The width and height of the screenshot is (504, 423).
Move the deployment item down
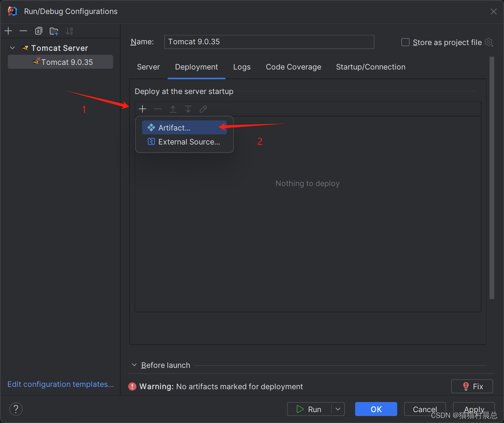188,109
